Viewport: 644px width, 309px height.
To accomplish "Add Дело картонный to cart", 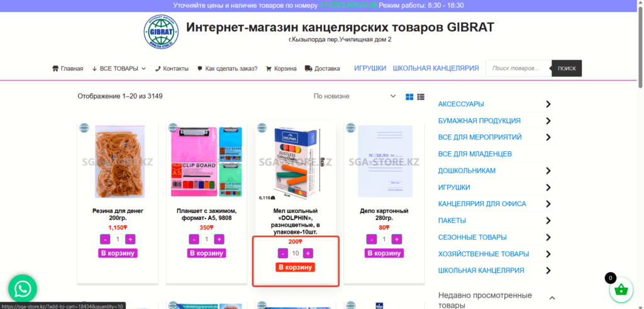I will click(384, 253).
